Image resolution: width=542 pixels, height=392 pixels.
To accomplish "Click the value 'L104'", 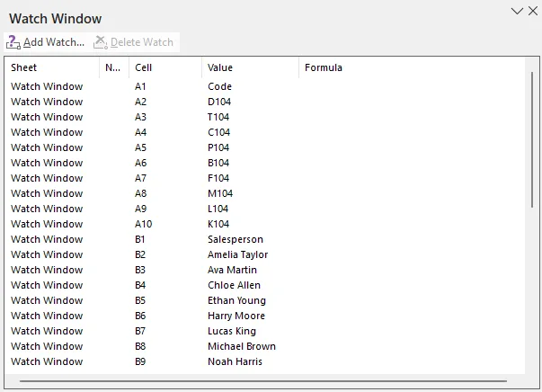I will [218, 209].
